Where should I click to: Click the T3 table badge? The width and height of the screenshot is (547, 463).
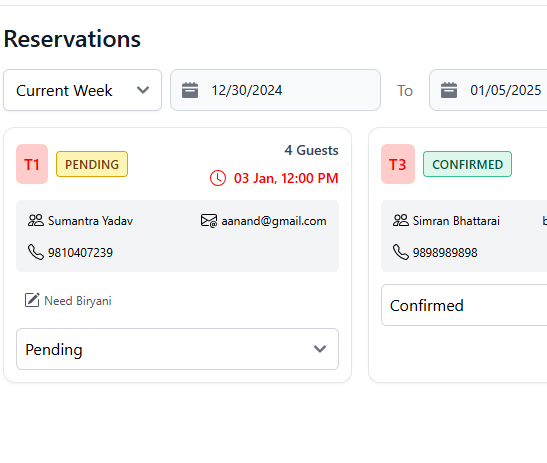point(398,164)
